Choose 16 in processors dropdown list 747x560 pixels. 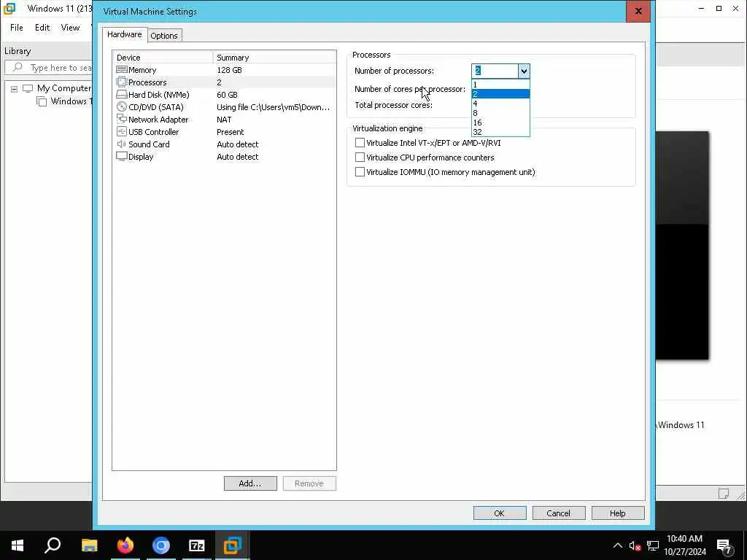[500, 122]
